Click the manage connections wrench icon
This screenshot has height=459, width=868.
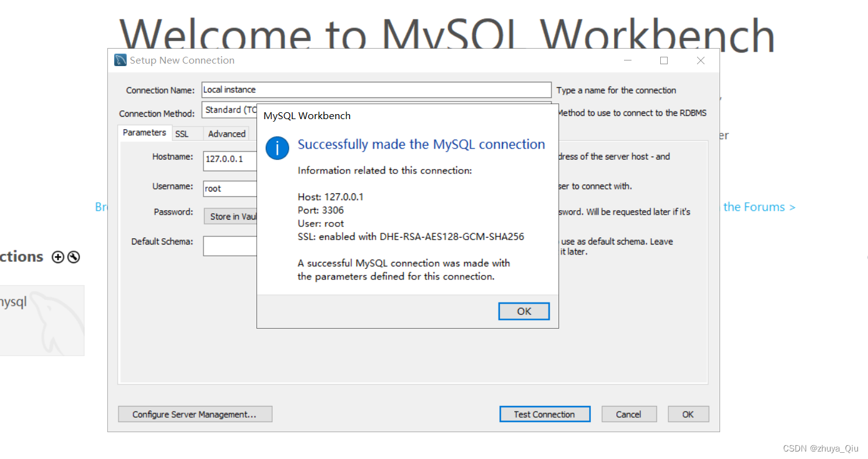(x=74, y=257)
